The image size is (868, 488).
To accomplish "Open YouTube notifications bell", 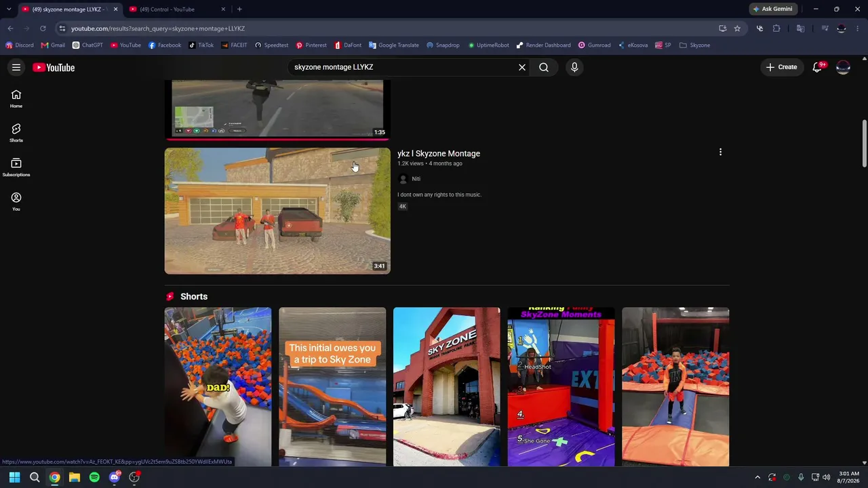I will (x=818, y=67).
